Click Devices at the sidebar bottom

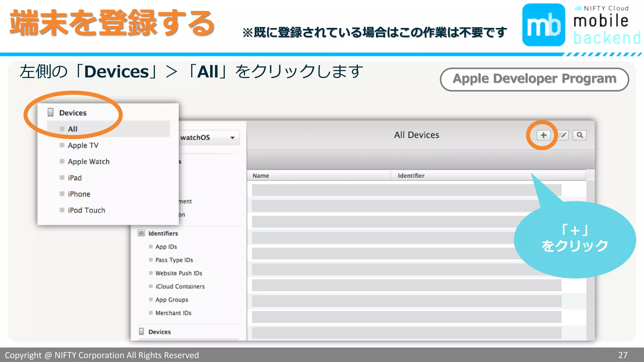(160, 332)
